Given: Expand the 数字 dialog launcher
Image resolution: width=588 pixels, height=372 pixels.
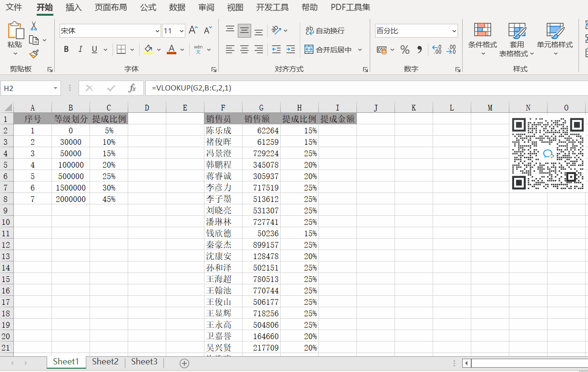Looking at the screenshot, I should click(x=458, y=70).
